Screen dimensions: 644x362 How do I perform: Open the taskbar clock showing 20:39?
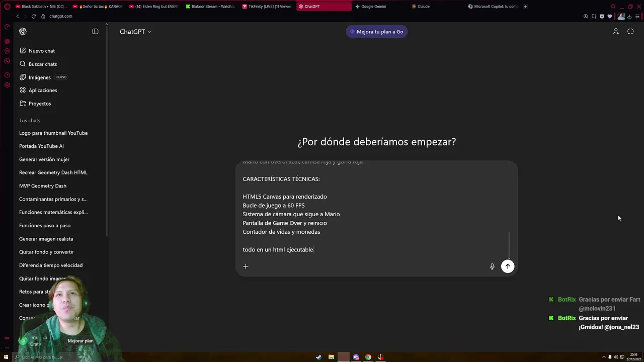tap(633, 357)
